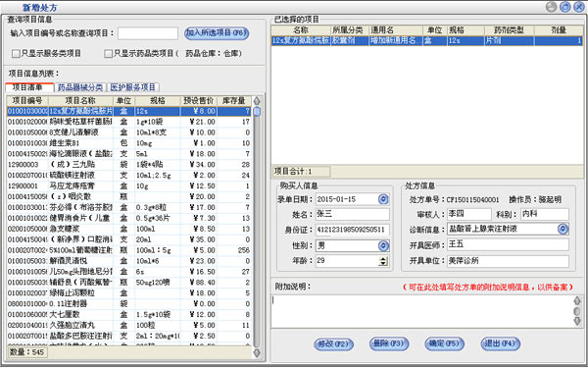The width and height of the screenshot is (588, 368).
Task: Select row 久强胎立清丸
Action: click(x=128, y=325)
